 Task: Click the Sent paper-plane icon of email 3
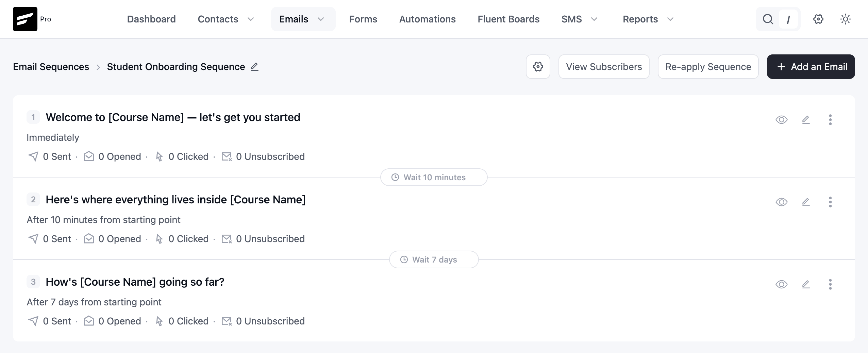point(33,321)
